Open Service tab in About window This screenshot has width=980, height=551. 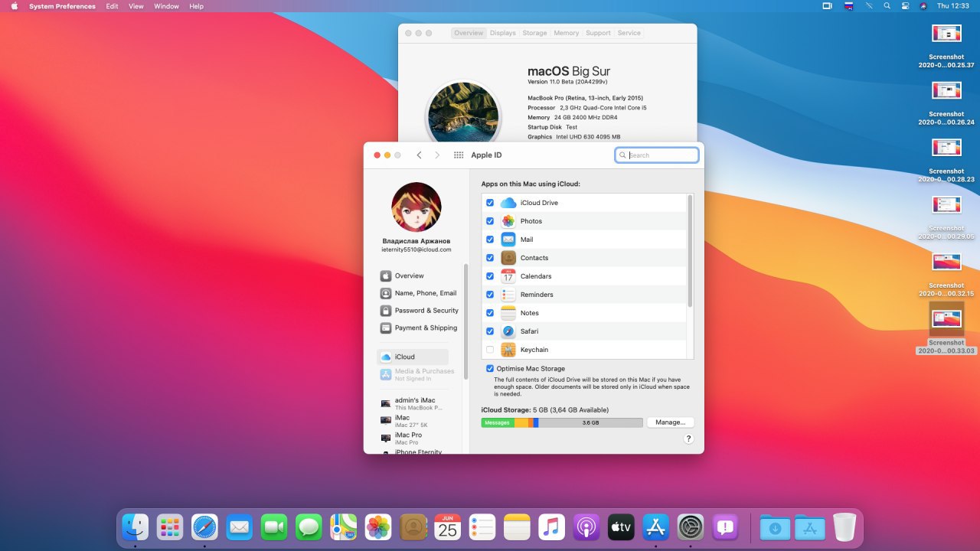click(629, 33)
